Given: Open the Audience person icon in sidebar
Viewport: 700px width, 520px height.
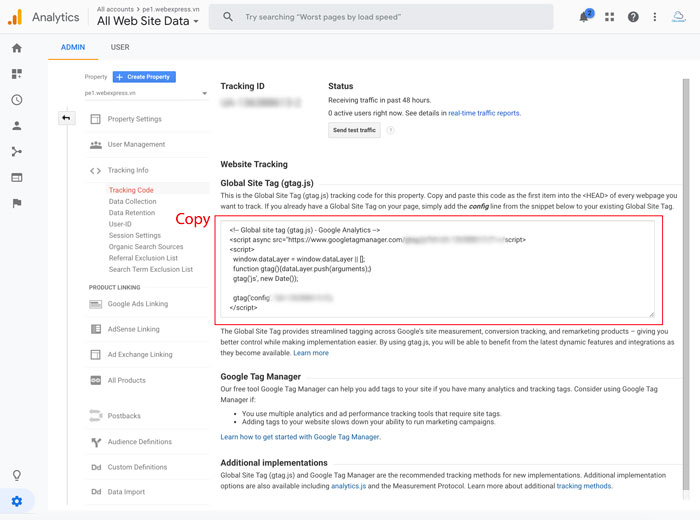Looking at the screenshot, I should (x=16, y=126).
